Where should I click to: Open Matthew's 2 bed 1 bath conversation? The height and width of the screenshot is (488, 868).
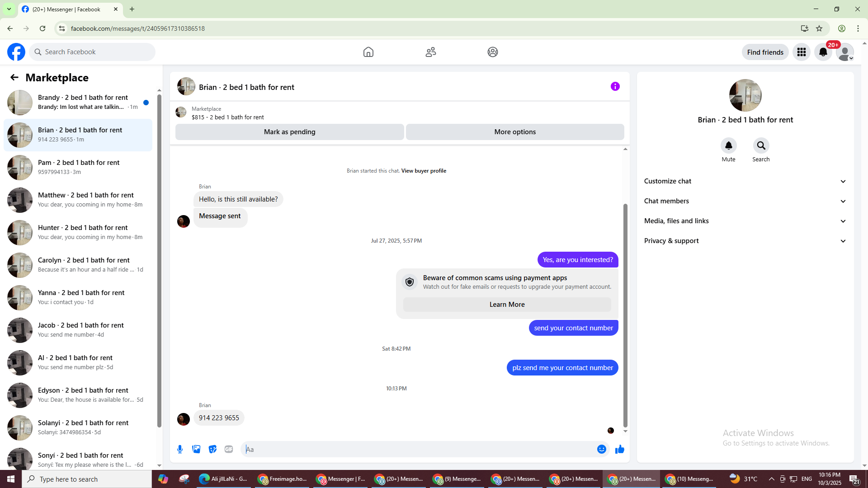click(78, 200)
